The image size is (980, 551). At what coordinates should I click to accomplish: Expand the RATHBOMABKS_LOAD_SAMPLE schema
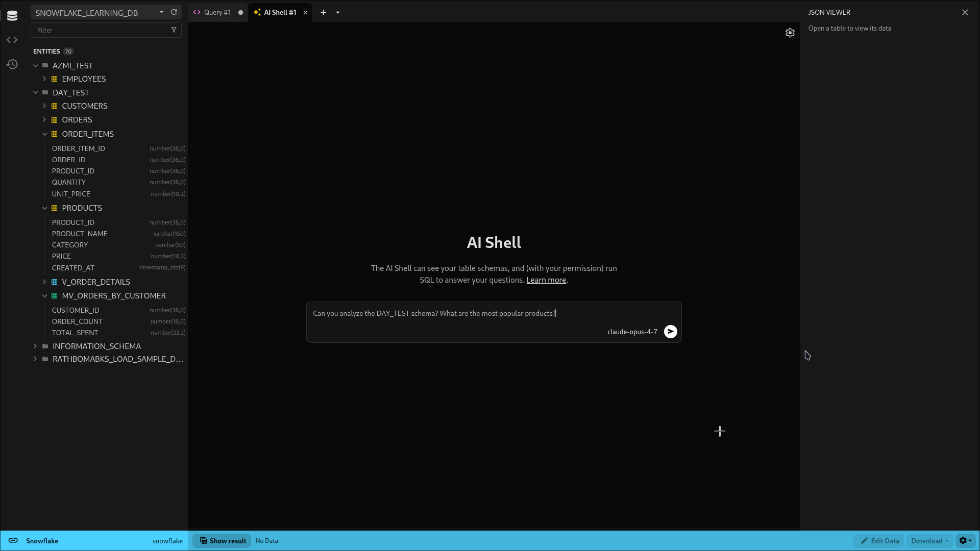click(35, 359)
